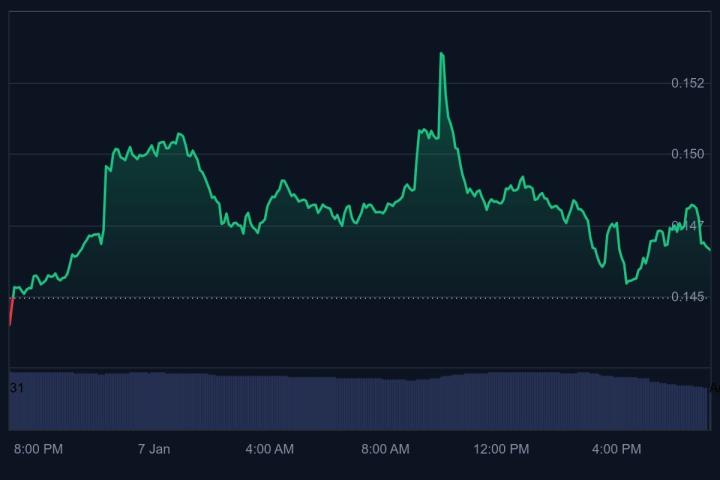Click the 0.145 price axis label
This screenshot has height=480, width=720.
[687, 297]
